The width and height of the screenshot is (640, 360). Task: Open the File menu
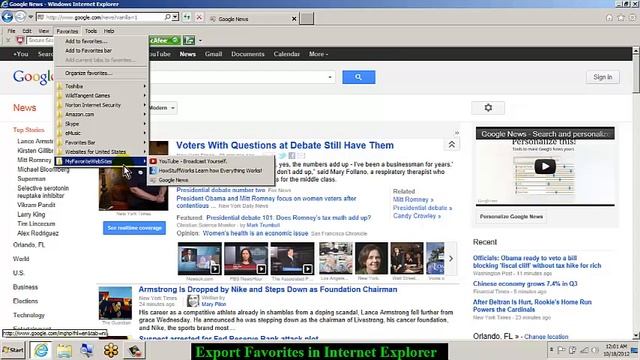coord(11,31)
